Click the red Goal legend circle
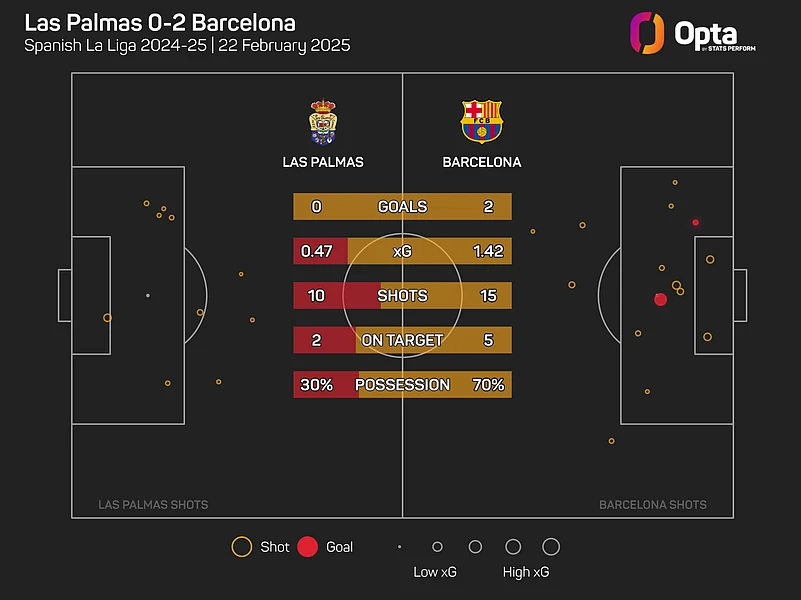The width and height of the screenshot is (801, 600). pyautogui.click(x=308, y=547)
